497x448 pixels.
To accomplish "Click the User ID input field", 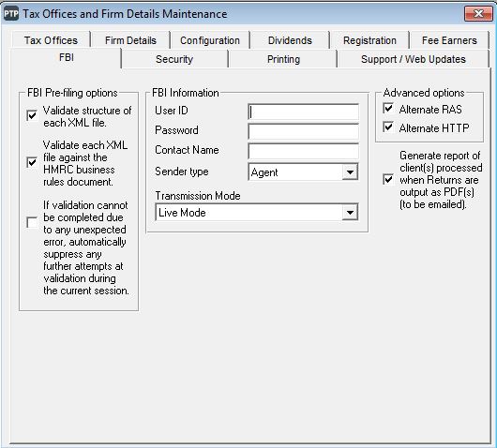I will click(x=303, y=112).
